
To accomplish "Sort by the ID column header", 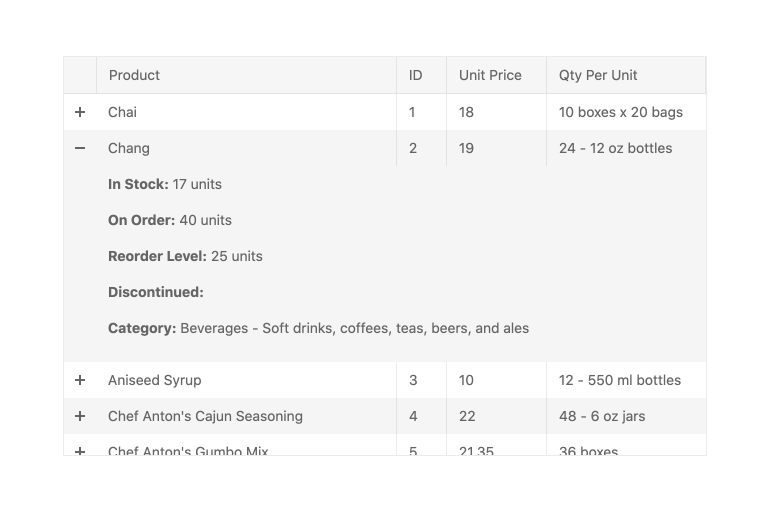I will click(x=416, y=75).
